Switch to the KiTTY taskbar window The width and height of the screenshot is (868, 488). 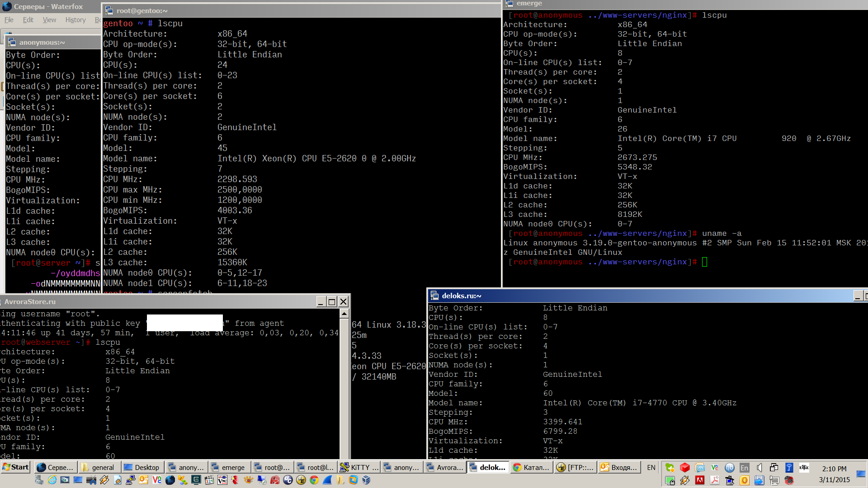[359, 467]
